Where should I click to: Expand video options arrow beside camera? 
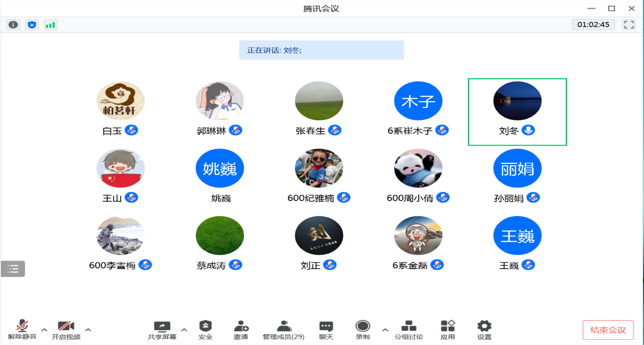[x=88, y=330]
